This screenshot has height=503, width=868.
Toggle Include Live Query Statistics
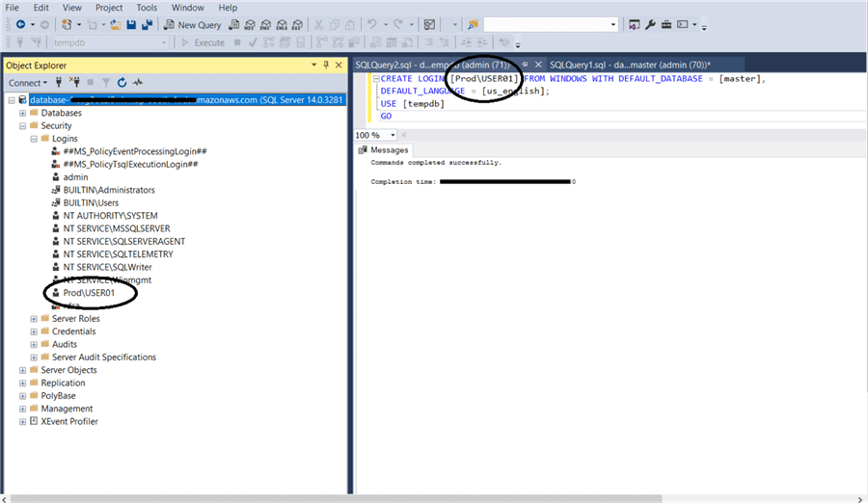338,42
